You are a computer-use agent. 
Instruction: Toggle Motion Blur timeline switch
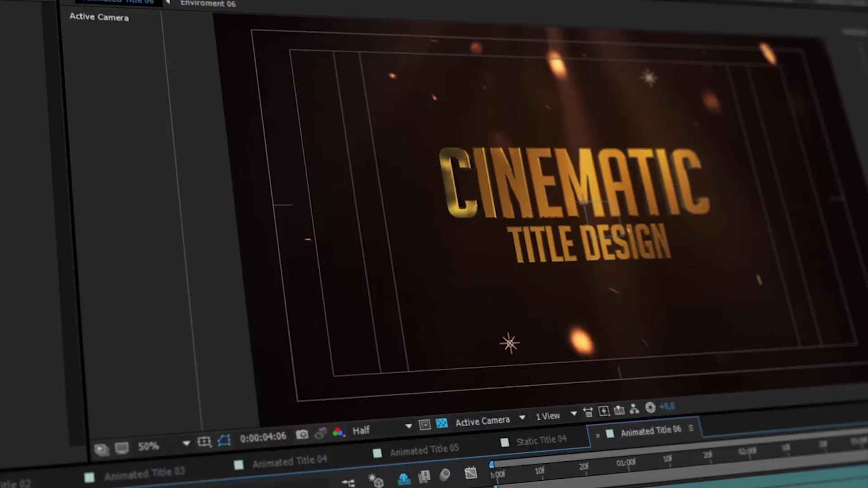[445, 475]
